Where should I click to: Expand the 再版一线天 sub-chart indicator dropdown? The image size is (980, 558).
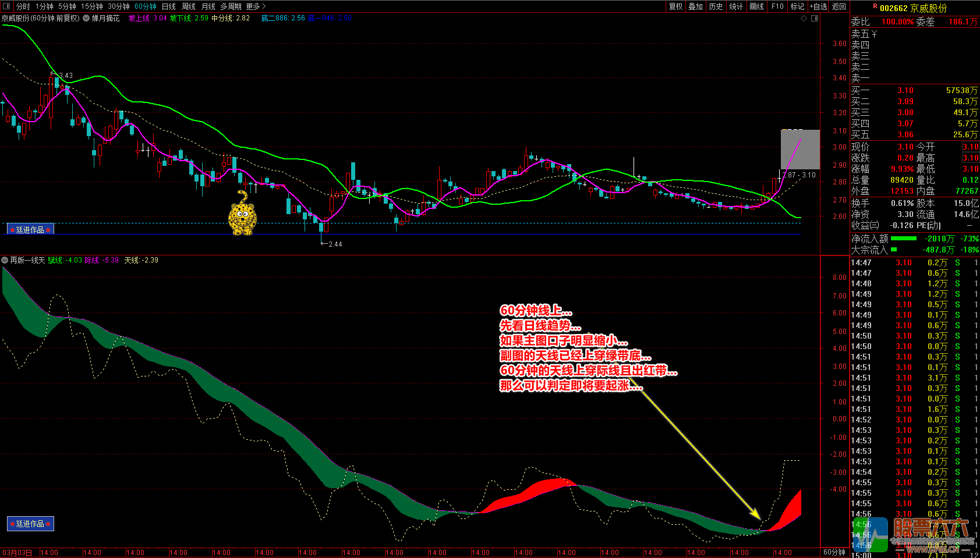[5, 260]
